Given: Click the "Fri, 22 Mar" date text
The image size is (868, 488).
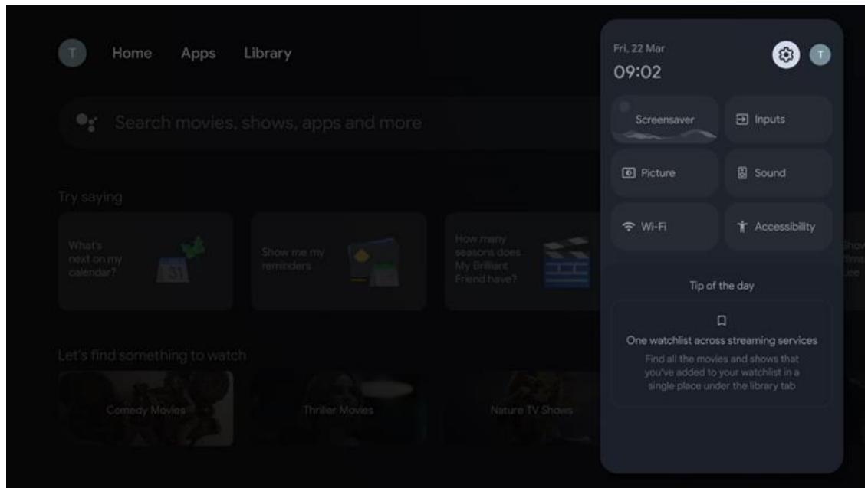Looking at the screenshot, I should 639,49.
